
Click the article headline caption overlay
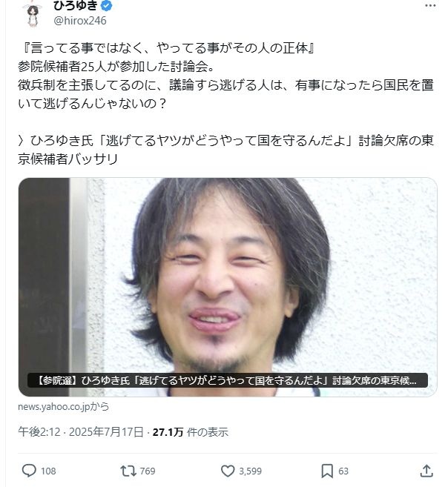pos(228,380)
